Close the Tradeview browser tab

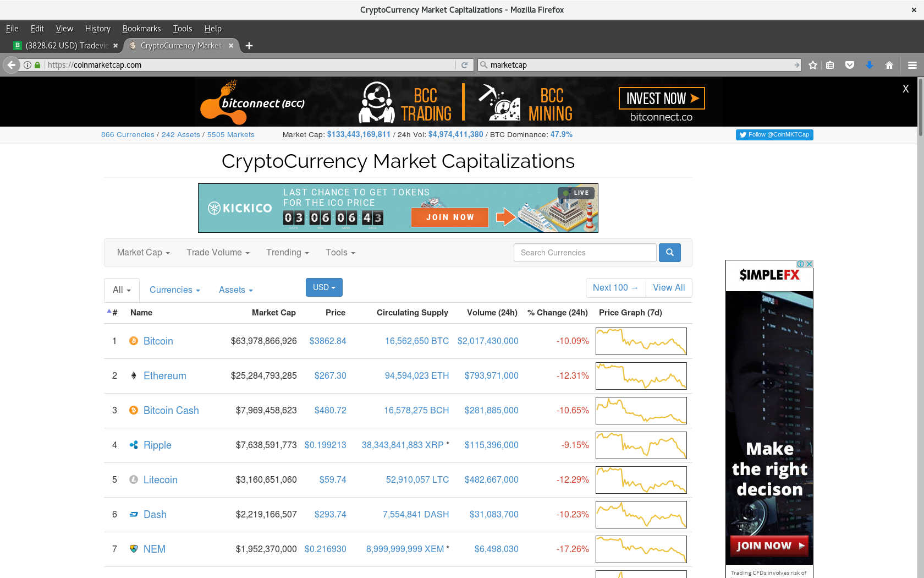[116, 46]
